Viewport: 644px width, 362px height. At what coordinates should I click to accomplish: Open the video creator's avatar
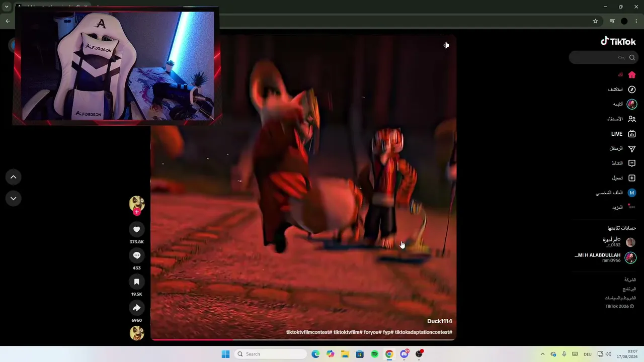pos(137,203)
